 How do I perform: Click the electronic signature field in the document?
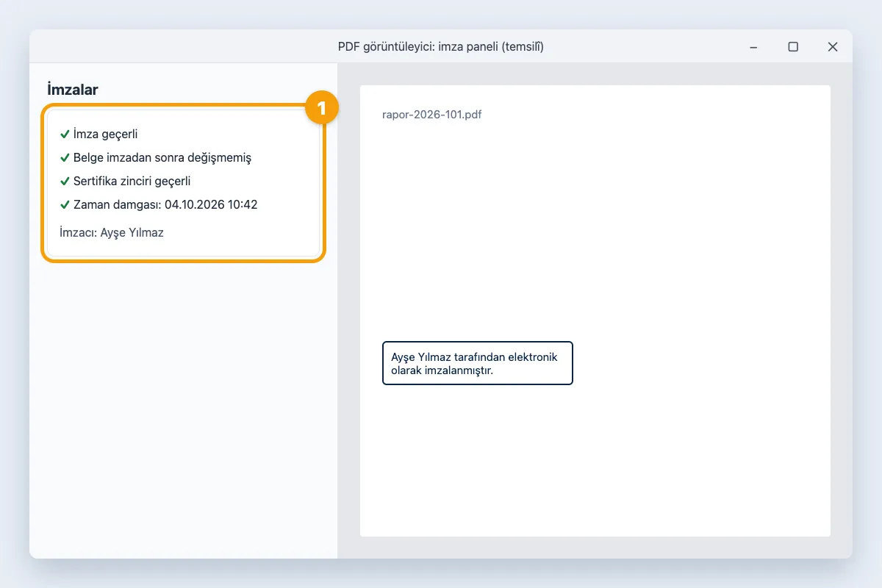[x=478, y=363]
